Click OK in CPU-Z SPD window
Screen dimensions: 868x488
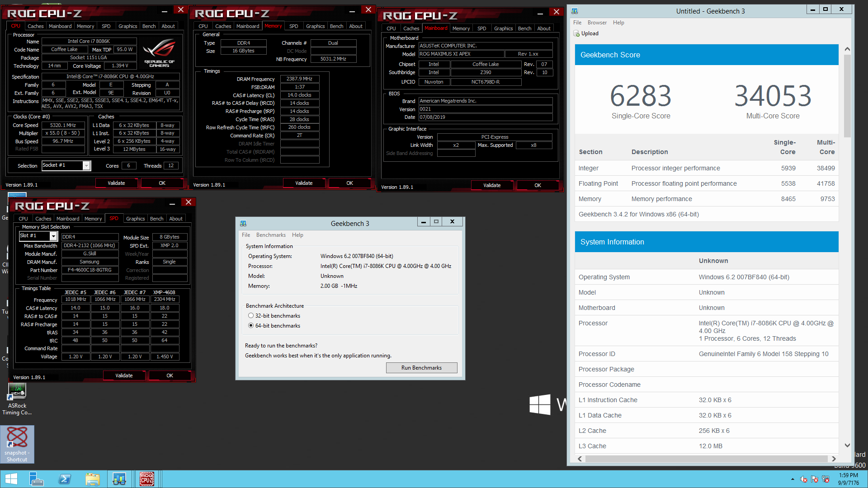tap(170, 375)
